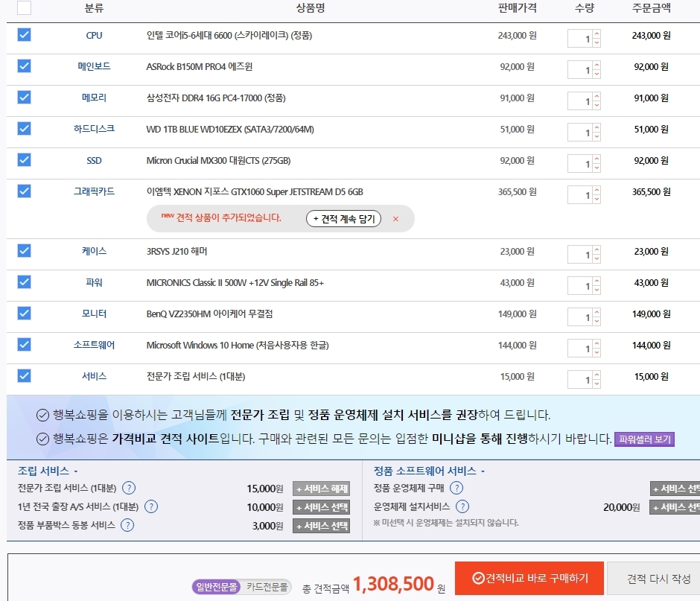The width and height of the screenshot is (700, 601).
Task: Expand the 조립 서비스 section header
Action: coord(48,471)
